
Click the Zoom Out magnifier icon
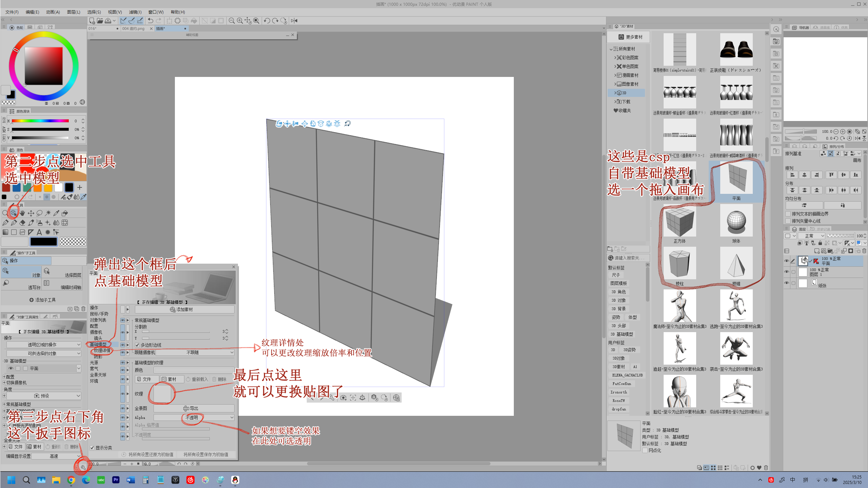231,21
